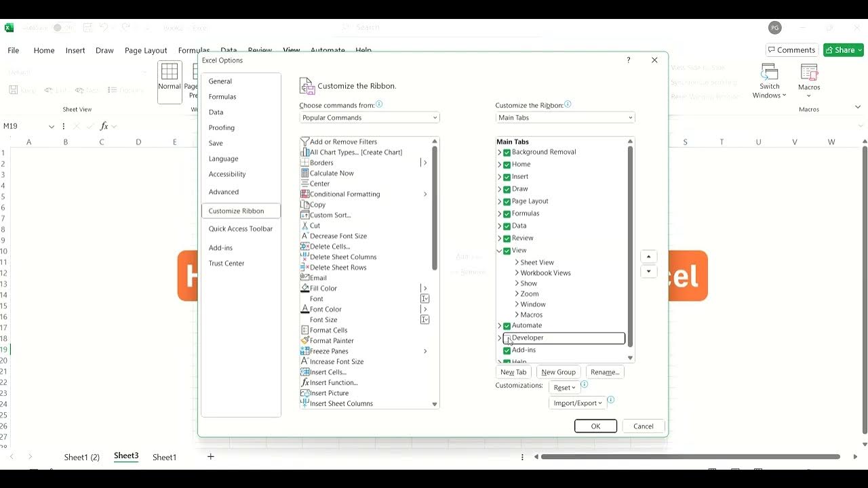The width and height of the screenshot is (868, 488).
Task: Click the Borders command icon
Action: [x=304, y=163]
